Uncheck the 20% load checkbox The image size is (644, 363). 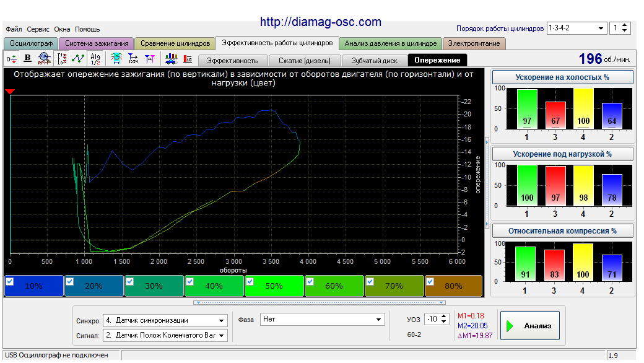coord(70,282)
